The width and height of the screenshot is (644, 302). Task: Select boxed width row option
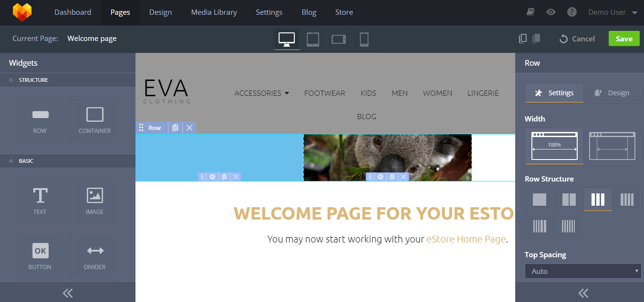pyautogui.click(x=612, y=146)
